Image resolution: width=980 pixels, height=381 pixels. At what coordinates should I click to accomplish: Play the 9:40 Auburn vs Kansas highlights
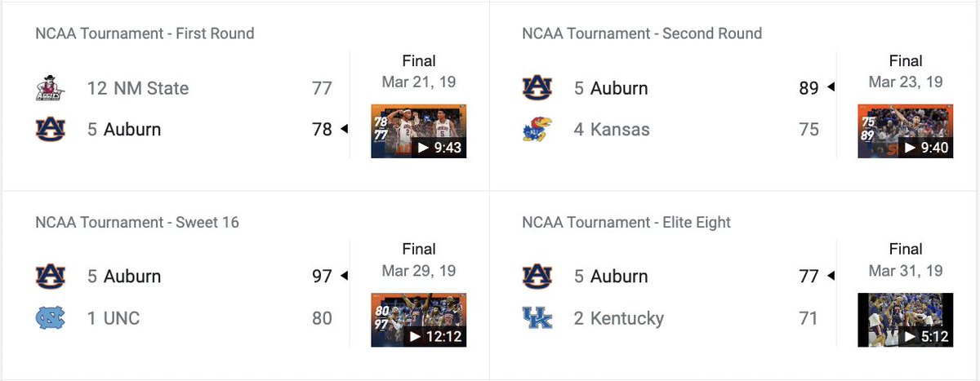click(x=905, y=131)
